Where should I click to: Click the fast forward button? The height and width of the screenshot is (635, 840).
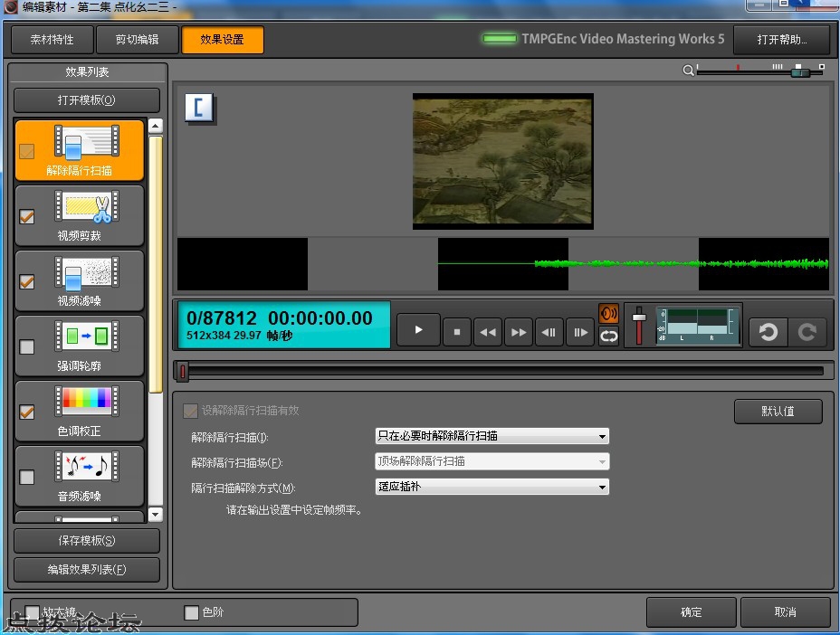[x=519, y=332]
